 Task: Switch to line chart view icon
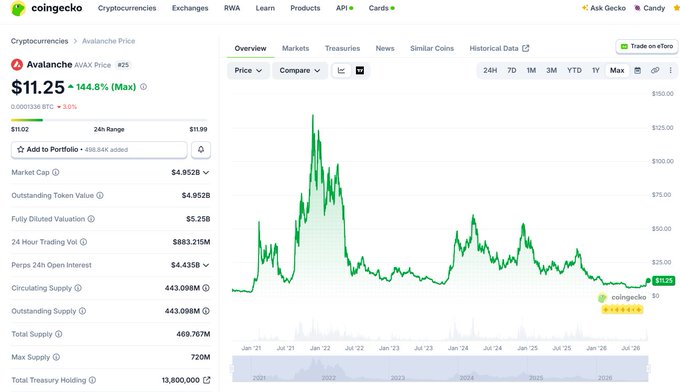341,70
